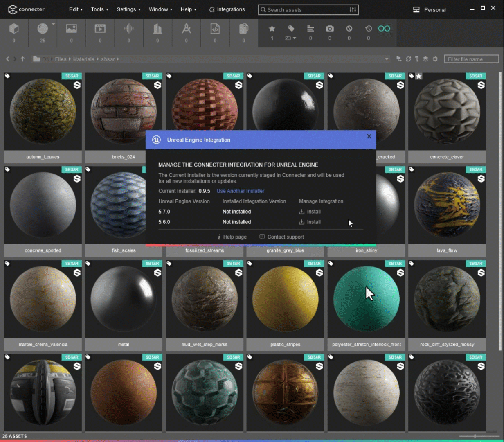
Task: Expand the Materials breadcrumb arrow
Action: click(x=98, y=59)
